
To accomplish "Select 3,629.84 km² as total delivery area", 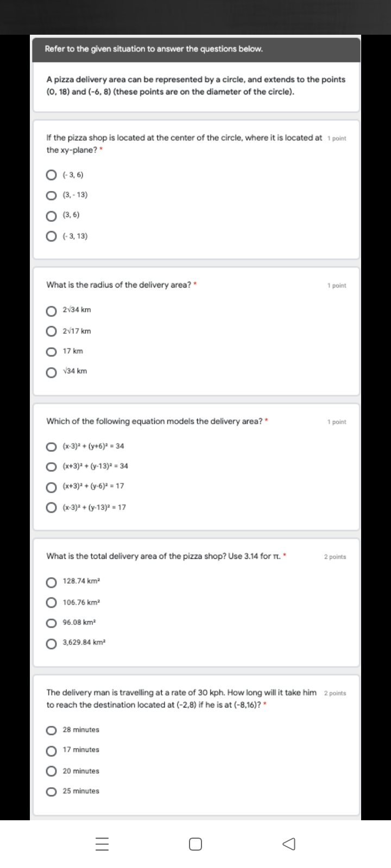I will [x=52, y=643].
